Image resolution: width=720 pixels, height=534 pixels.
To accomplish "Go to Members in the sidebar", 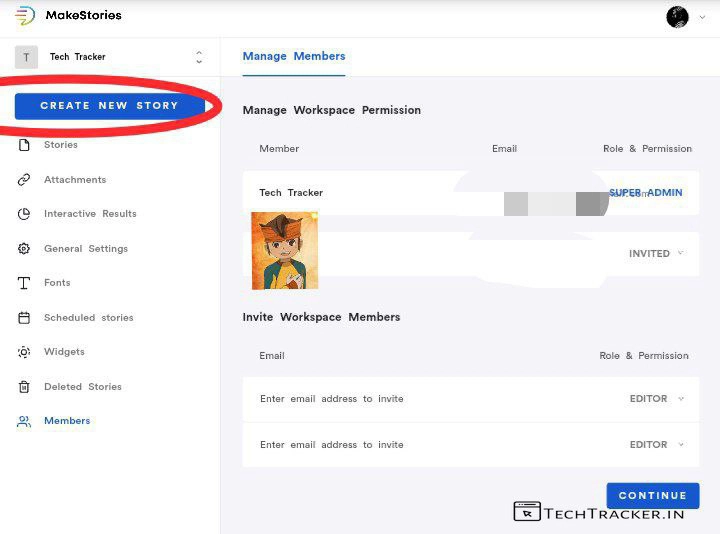I will pyautogui.click(x=66, y=421).
